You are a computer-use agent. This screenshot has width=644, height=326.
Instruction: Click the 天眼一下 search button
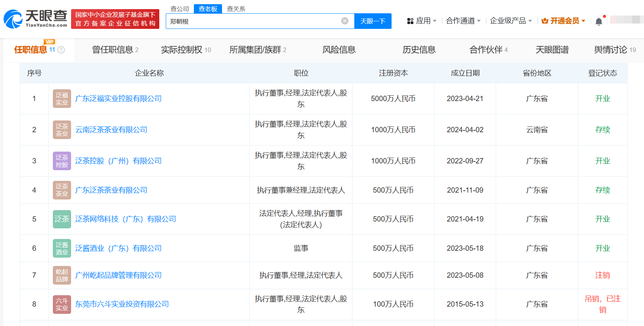click(373, 21)
